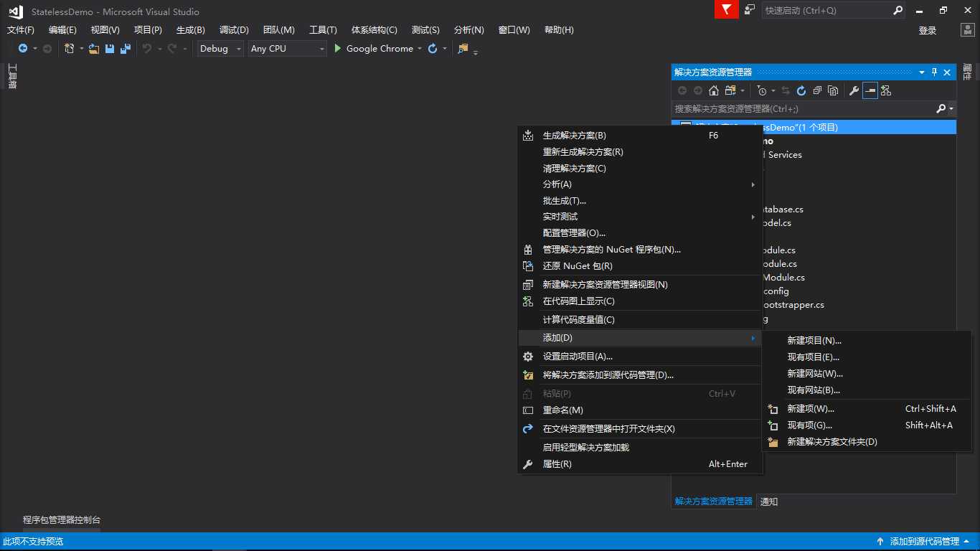Click the wrench Properties icon in Solution Explorer
This screenshot has height=551, width=980.
click(854, 90)
